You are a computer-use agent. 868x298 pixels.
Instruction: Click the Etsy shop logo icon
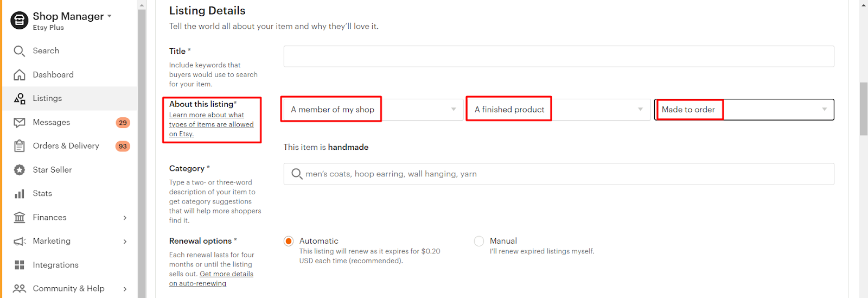click(20, 21)
